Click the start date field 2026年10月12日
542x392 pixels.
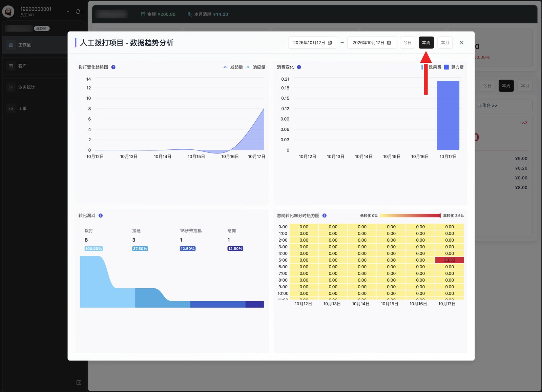(x=312, y=43)
